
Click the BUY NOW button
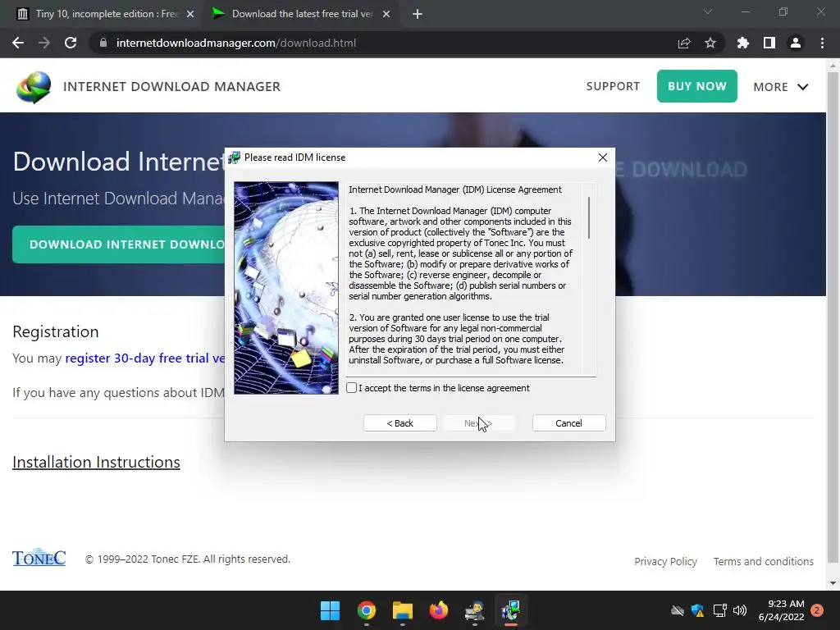pyautogui.click(x=697, y=86)
